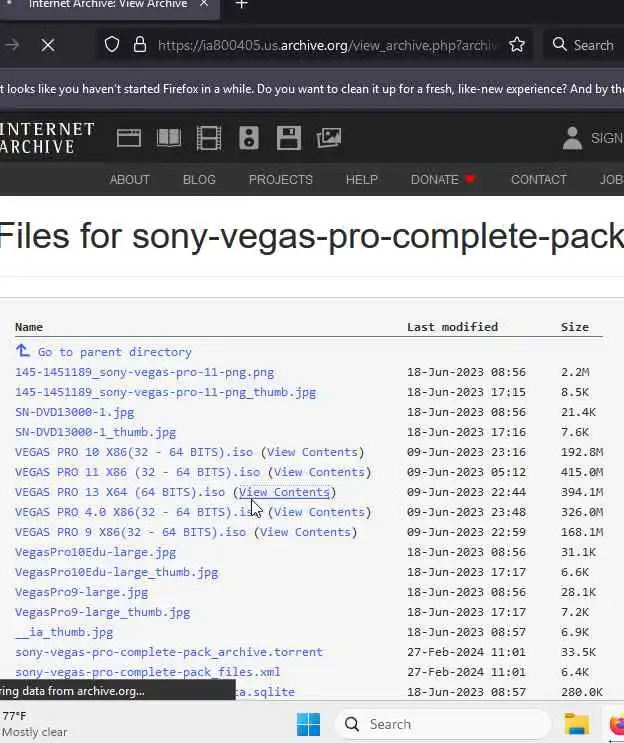Open VegasPro10Edu-large_thumb.jpg file
This screenshot has height=743, width=624.
117,572
